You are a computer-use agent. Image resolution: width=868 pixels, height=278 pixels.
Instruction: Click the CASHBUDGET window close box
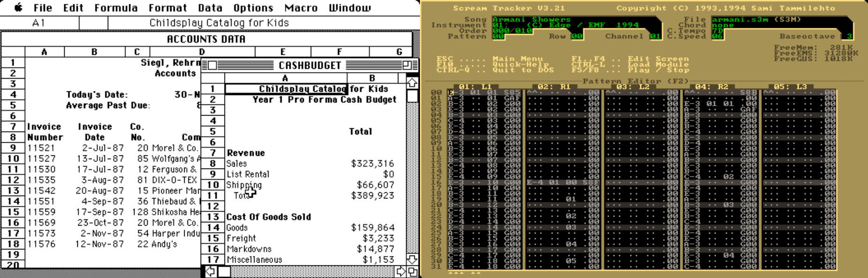click(212, 65)
